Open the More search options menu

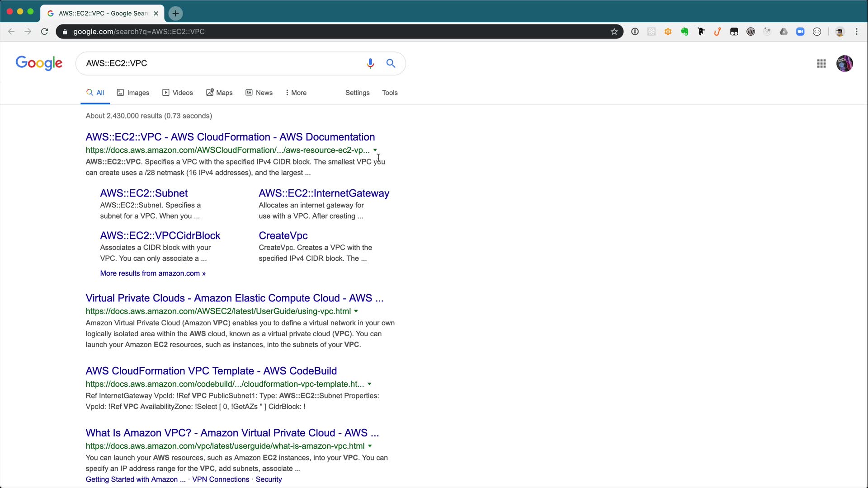[296, 93]
